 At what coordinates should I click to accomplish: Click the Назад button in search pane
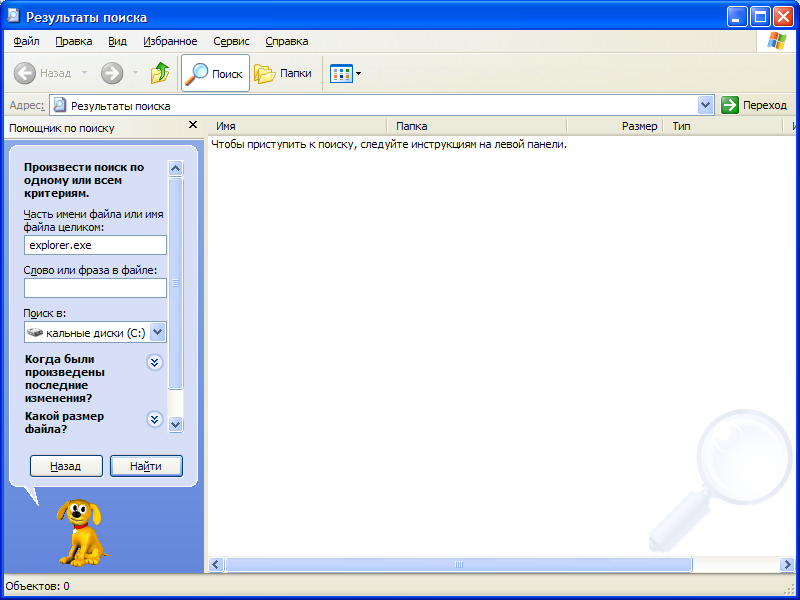coord(66,466)
